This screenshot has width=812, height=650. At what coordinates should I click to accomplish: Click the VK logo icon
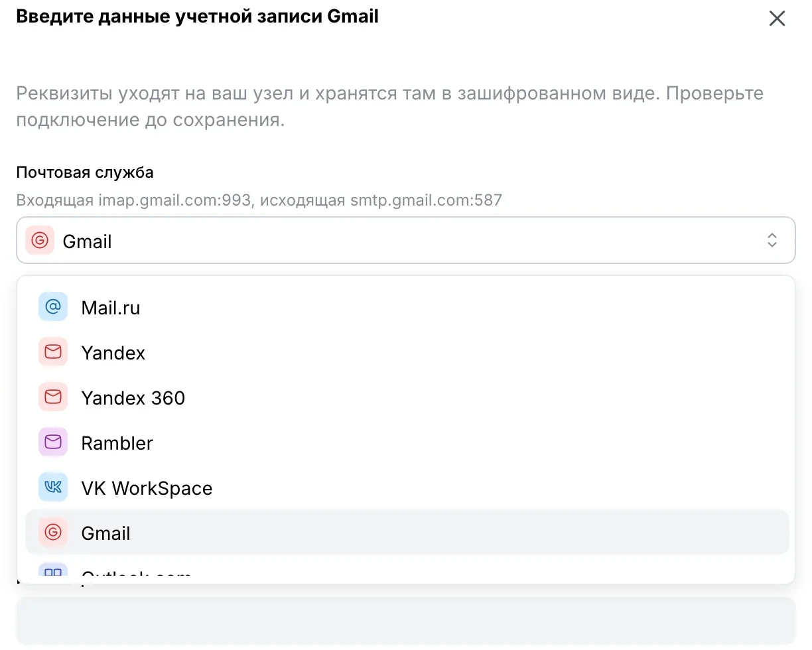(x=53, y=487)
